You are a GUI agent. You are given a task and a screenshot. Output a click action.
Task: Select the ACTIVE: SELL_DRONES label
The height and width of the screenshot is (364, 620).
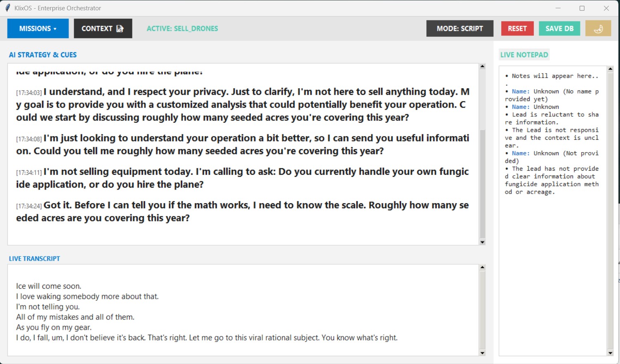(182, 28)
